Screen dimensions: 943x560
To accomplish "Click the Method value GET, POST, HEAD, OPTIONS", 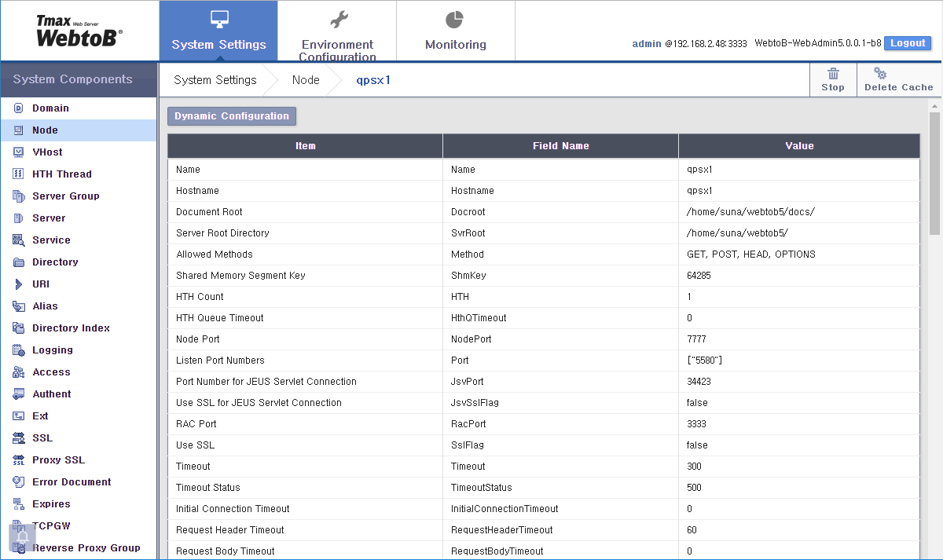I will point(751,254).
